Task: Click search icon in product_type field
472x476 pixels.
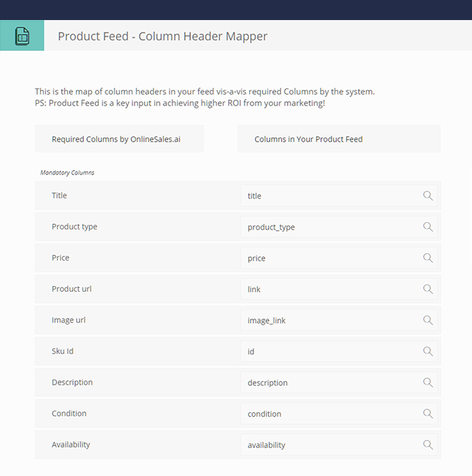Action: click(x=428, y=226)
